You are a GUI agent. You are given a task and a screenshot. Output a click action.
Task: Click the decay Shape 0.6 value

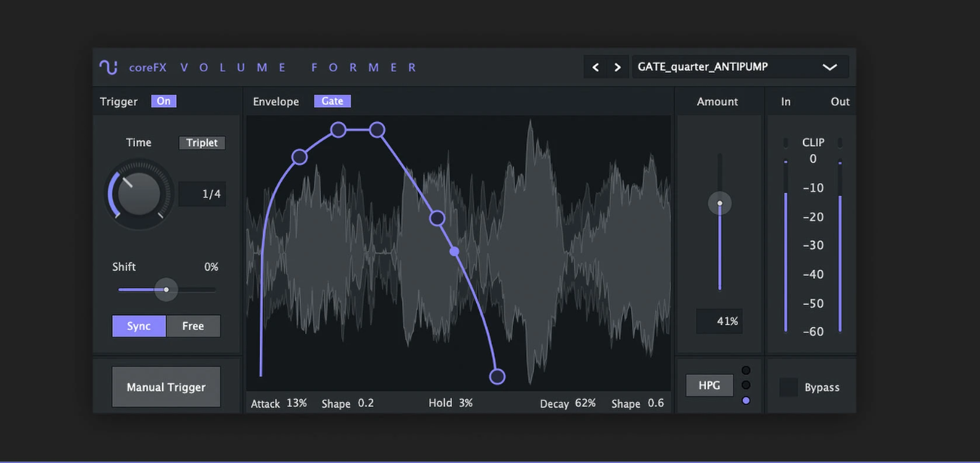[x=656, y=403]
